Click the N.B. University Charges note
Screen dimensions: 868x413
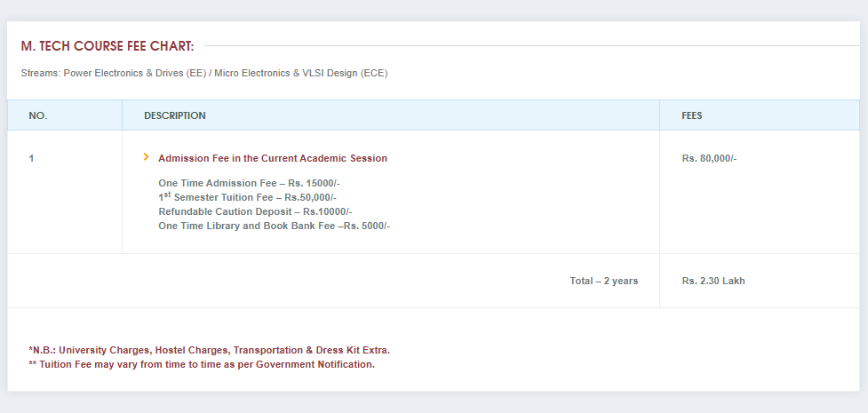(x=209, y=350)
